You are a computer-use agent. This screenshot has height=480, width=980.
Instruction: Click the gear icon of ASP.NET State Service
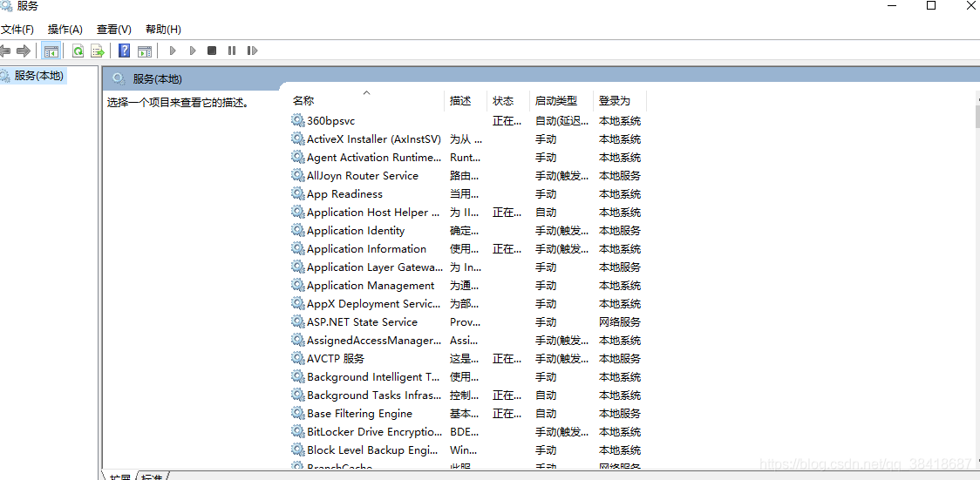coord(297,321)
